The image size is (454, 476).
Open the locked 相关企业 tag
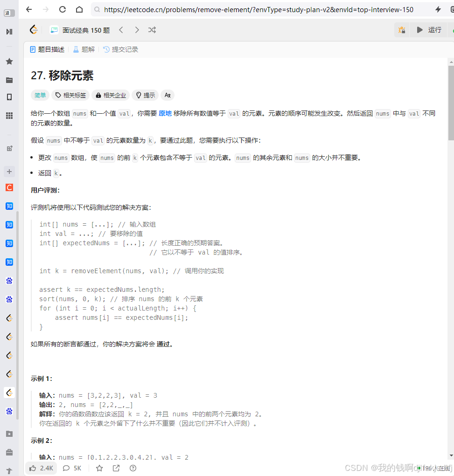click(x=111, y=95)
